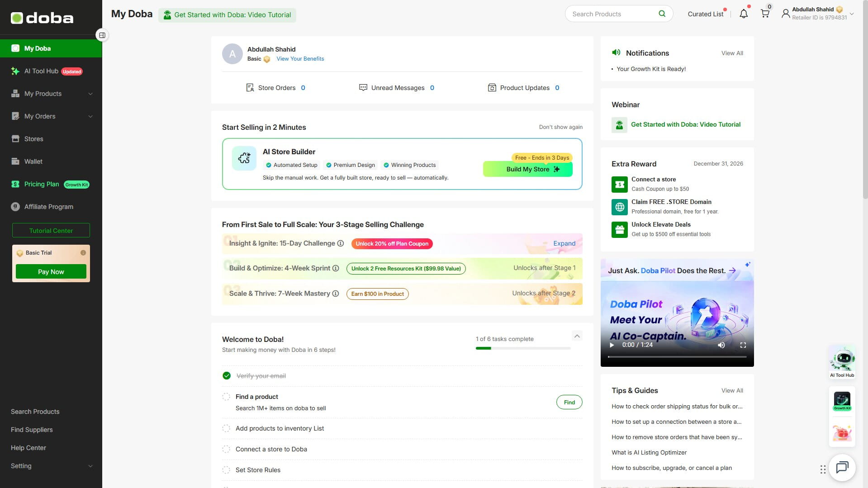
Task: Click the Webinar tutorial thumbnail icon
Action: coord(620,125)
